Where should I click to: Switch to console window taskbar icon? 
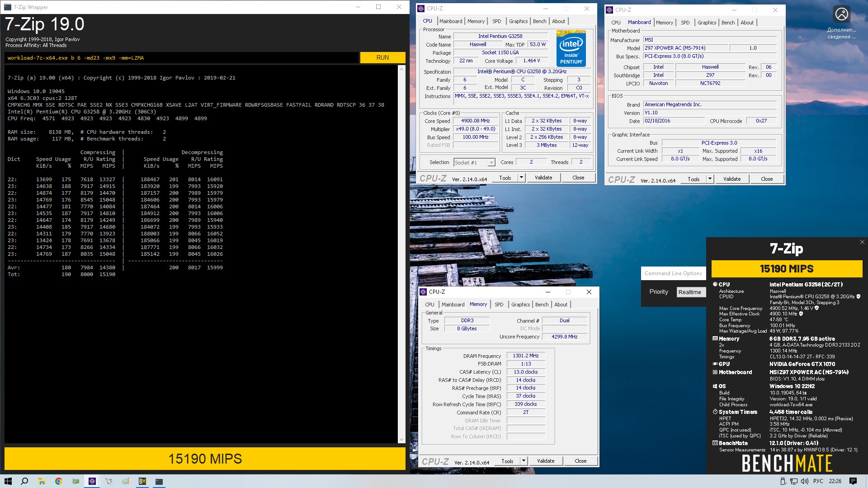tap(159, 481)
